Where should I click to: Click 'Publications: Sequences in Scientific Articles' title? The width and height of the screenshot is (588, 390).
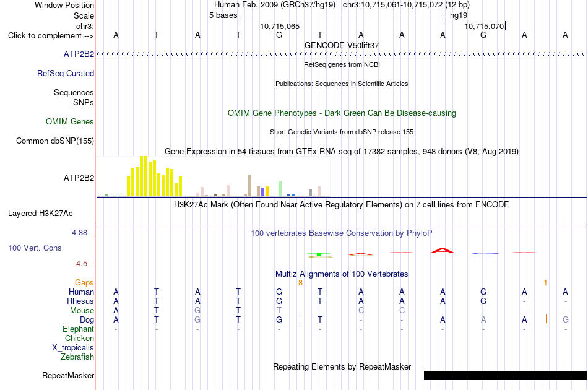[x=342, y=84]
